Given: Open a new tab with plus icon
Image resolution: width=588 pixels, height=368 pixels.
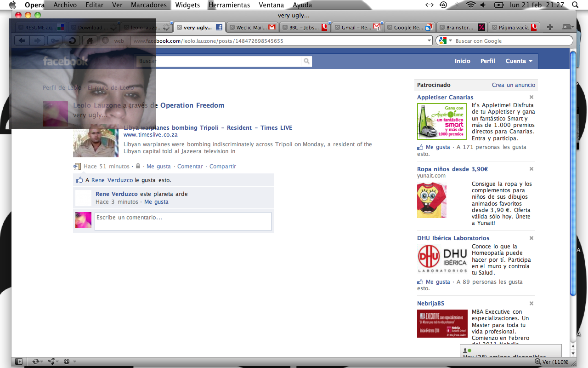Looking at the screenshot, I should pos(549,28).
